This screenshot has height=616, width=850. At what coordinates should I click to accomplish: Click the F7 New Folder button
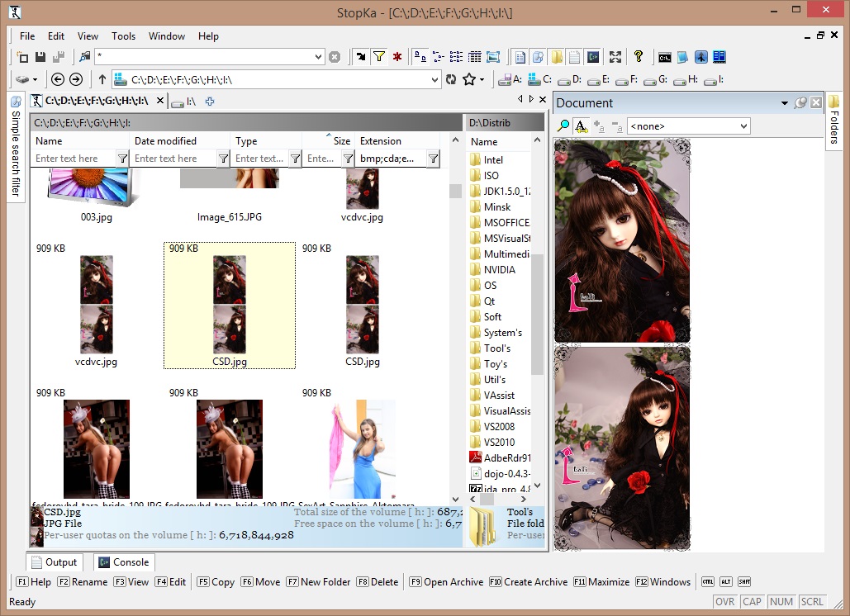(x=319, y=582)
